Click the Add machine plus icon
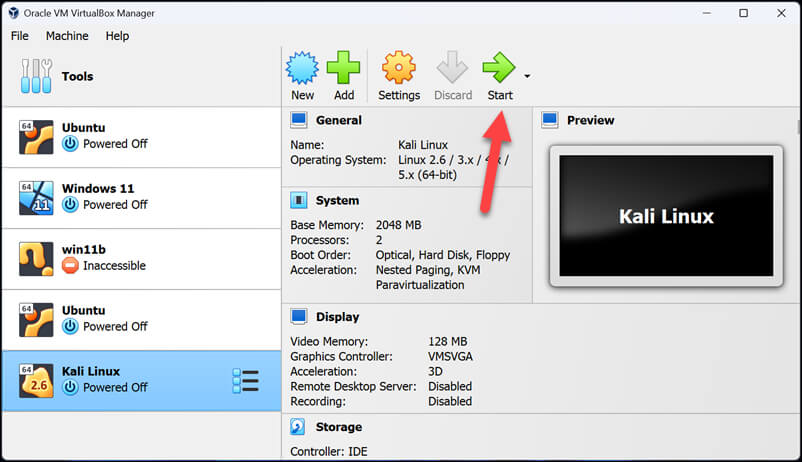 pos(343,67)
